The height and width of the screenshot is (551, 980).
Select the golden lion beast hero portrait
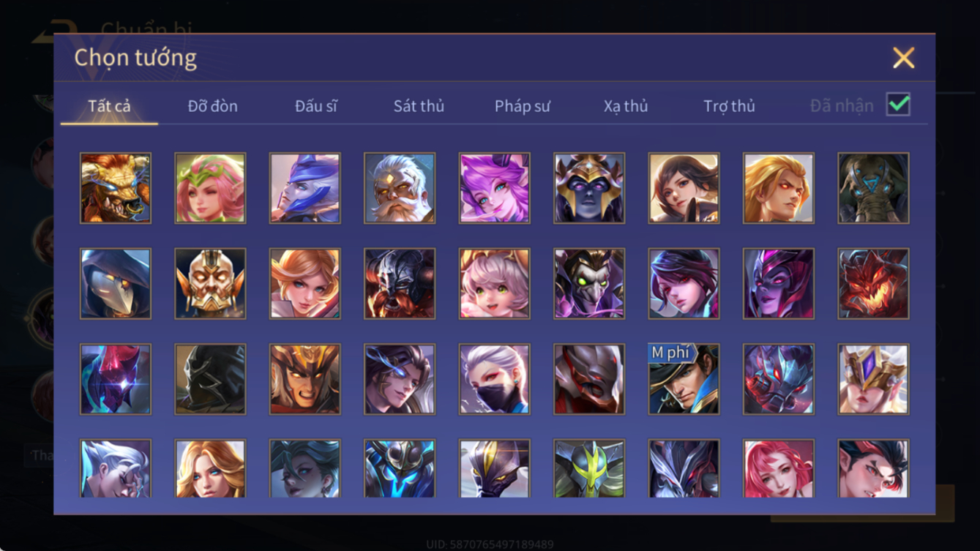[x=116, y=188]
